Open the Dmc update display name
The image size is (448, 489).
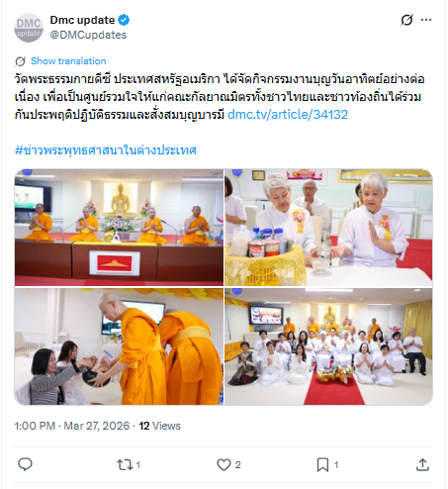click(82, 20)
